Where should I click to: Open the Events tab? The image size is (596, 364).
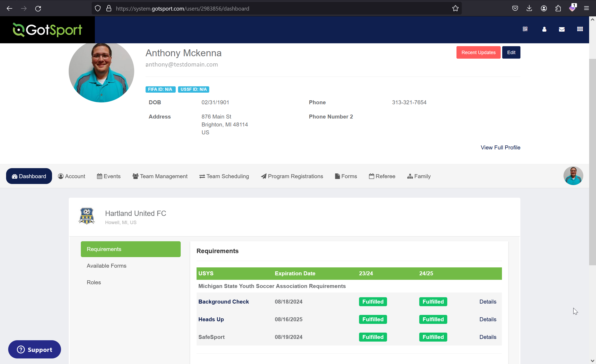(x=109, y=176)
